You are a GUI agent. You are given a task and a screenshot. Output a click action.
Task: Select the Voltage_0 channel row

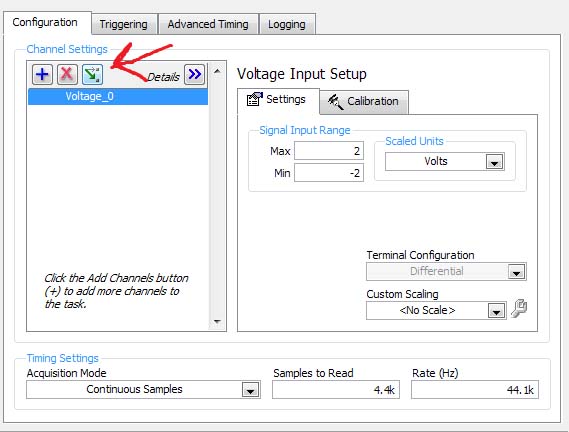(118, 97)
